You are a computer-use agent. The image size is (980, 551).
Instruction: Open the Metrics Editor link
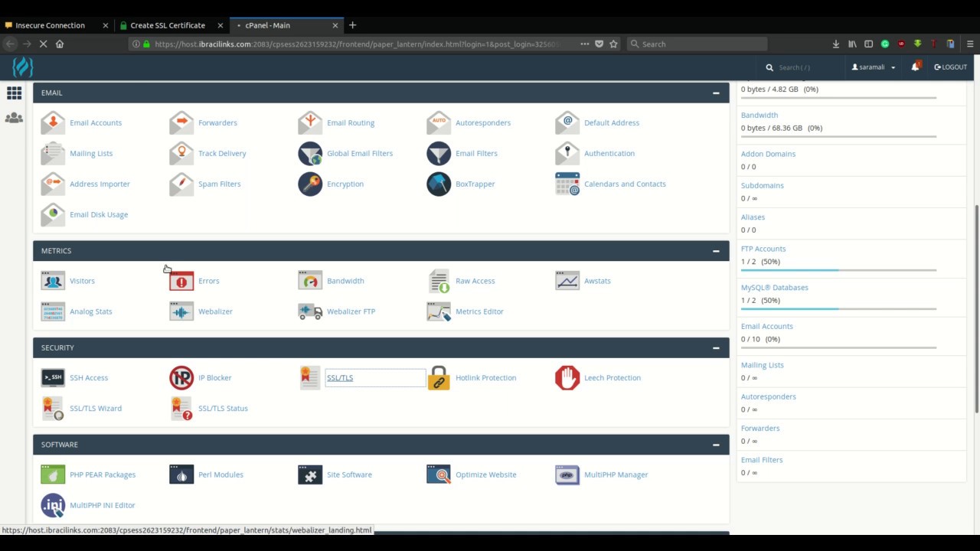click(479, 311)
